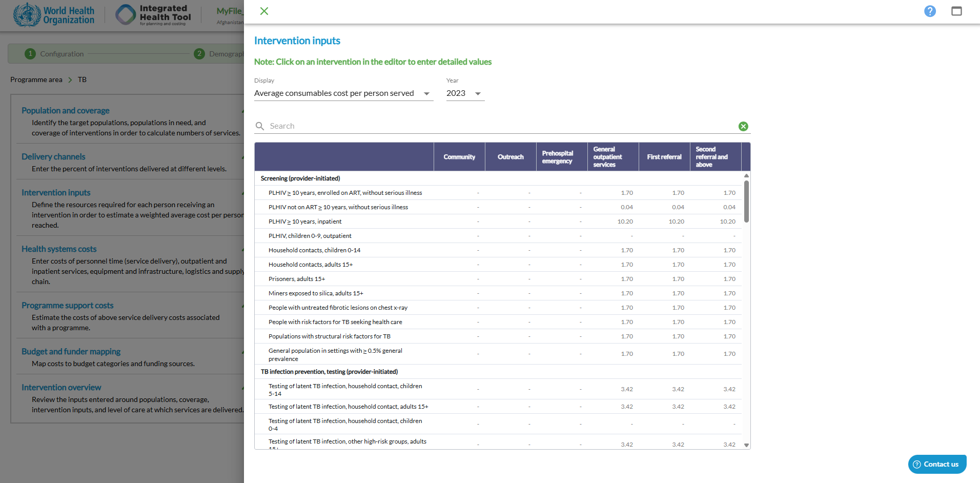Open the help question mark icon
The image size is (980, 483).
(x=929, y=11)
